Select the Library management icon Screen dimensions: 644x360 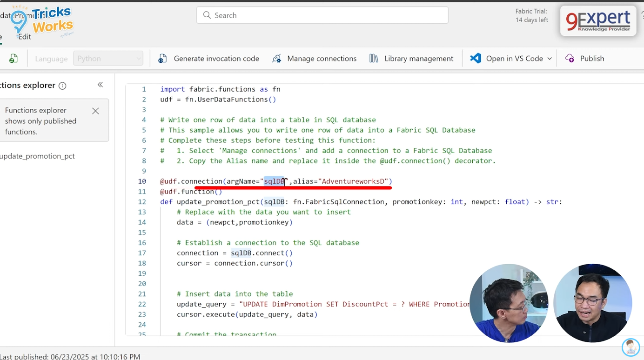374,58
